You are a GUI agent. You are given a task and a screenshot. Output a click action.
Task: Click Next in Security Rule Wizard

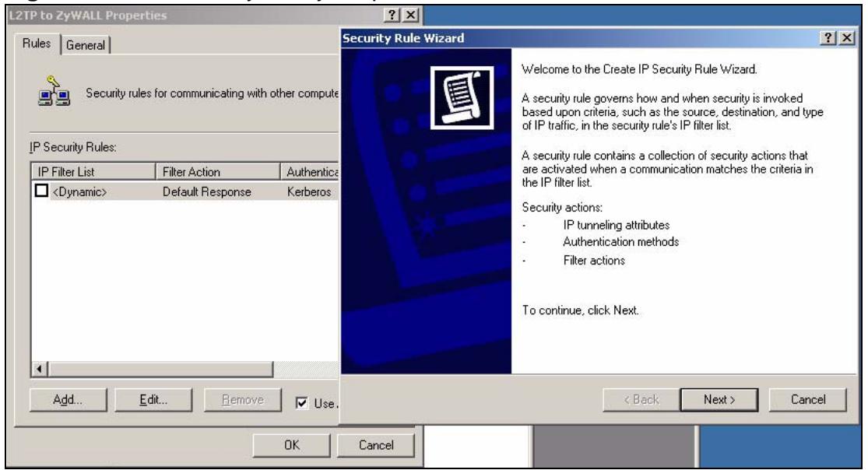coord(719,399)
